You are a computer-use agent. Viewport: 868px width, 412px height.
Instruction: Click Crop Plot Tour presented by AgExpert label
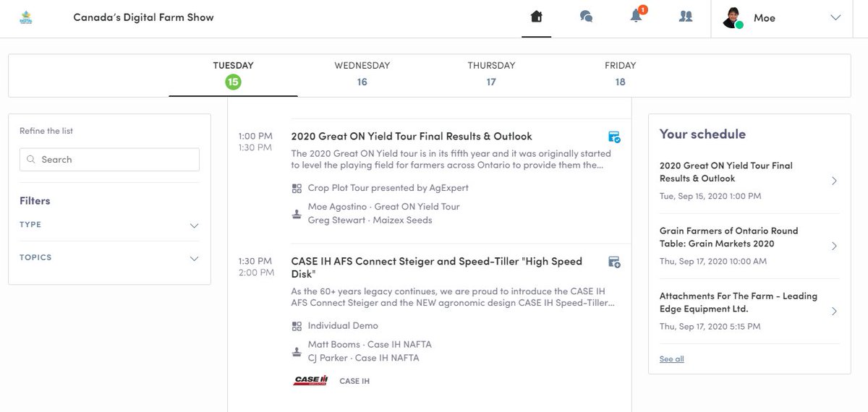coord(388,188)
